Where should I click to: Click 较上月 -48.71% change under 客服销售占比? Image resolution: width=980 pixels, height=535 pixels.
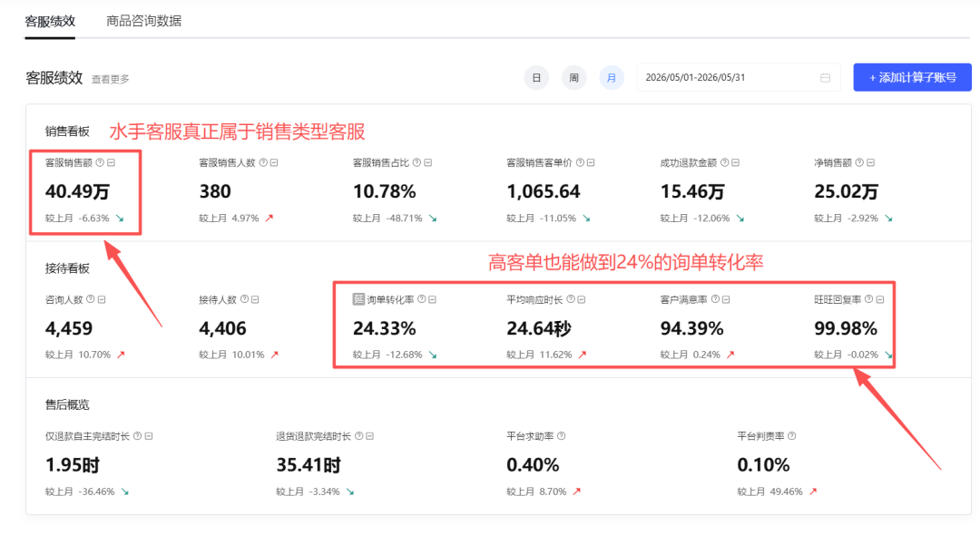(395, 218)
